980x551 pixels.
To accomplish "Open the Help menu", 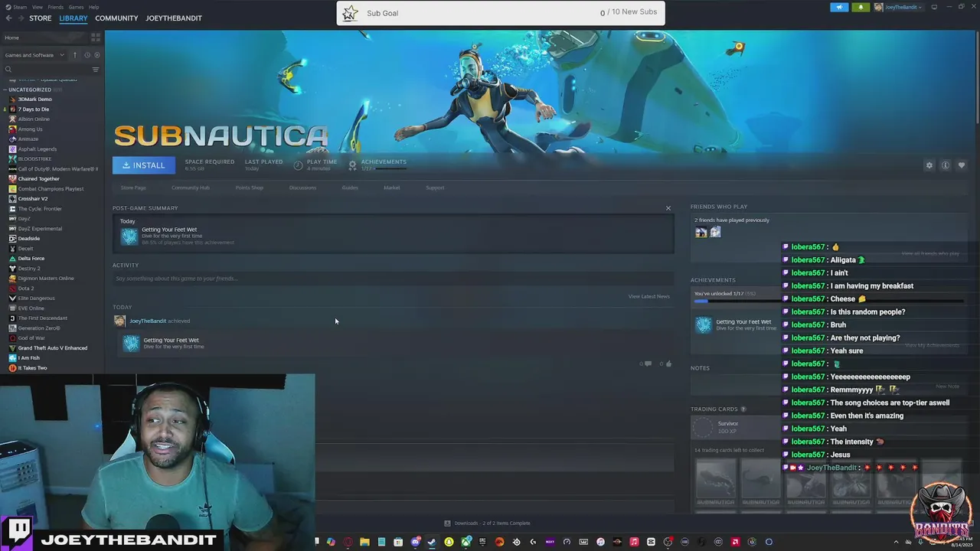I will coord(93,7).
